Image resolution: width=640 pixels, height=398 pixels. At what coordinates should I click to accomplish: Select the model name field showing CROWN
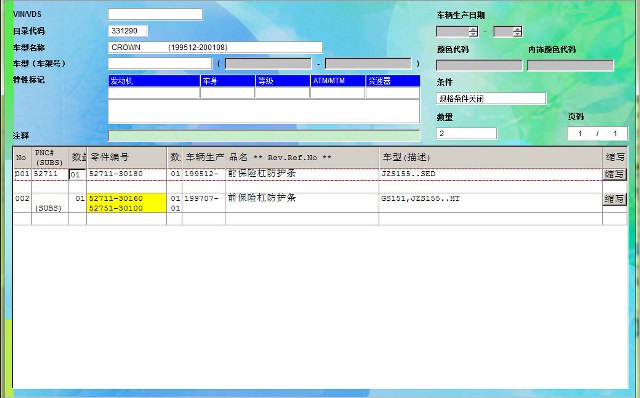(215, 47)
